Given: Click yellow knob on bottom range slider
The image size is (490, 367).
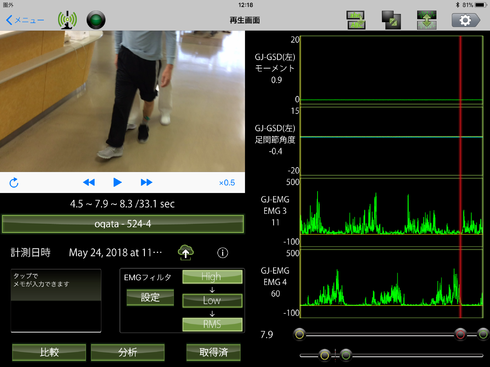Looking at the screenshot, I should pyautogui.click(x=324, y=355).
